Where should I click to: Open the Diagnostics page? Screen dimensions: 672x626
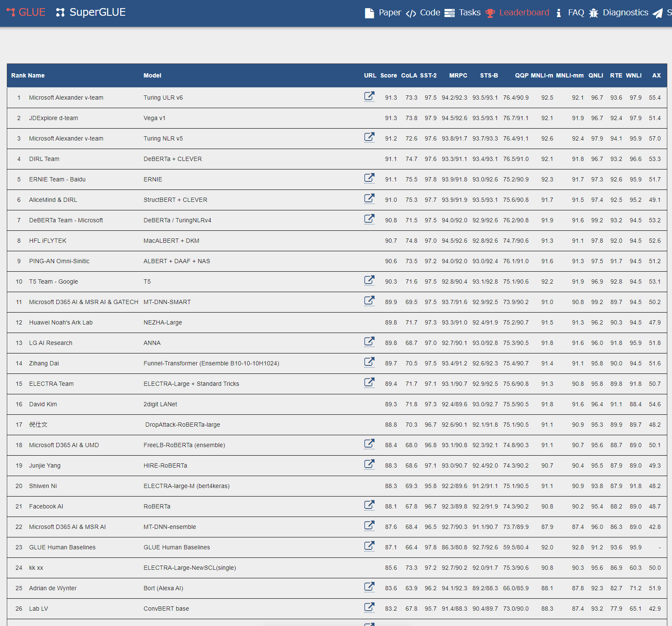click(625, 12)
